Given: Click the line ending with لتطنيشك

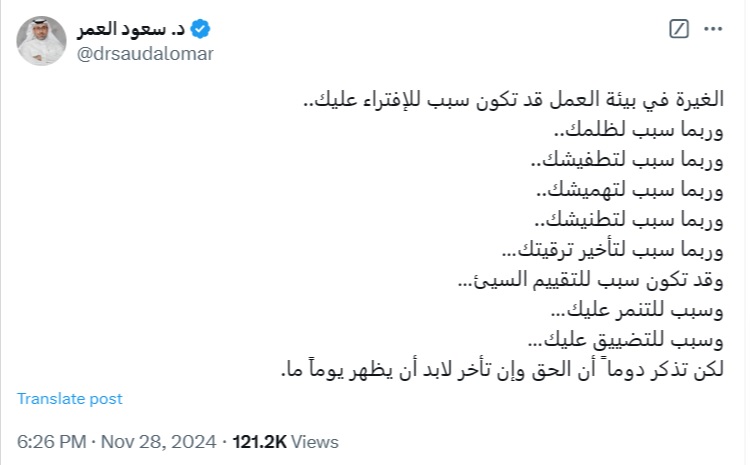Looking at the screenshot, I should point(629,220).
